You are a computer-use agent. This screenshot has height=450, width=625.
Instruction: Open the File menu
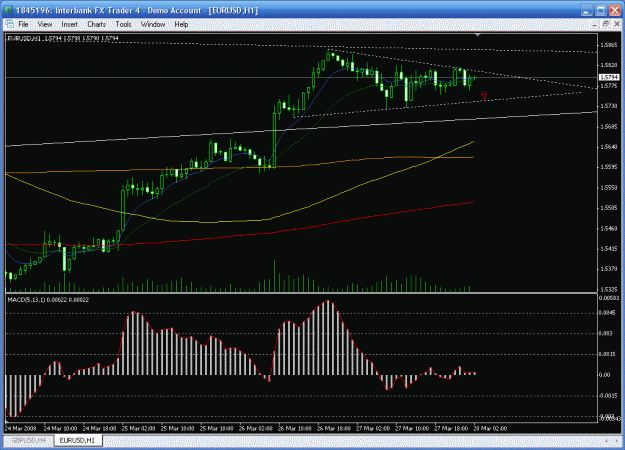point(24,24)
